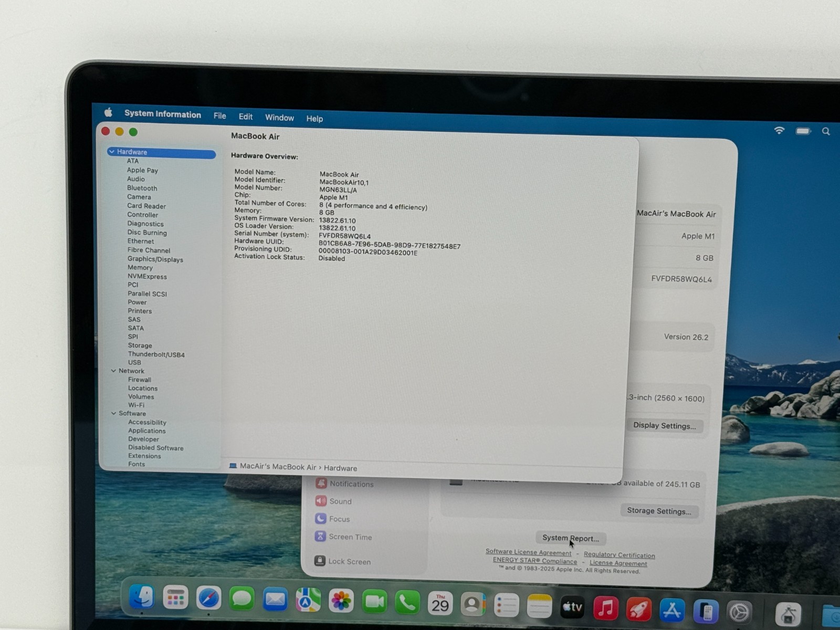Open the red rocket app in Dock

638,609
